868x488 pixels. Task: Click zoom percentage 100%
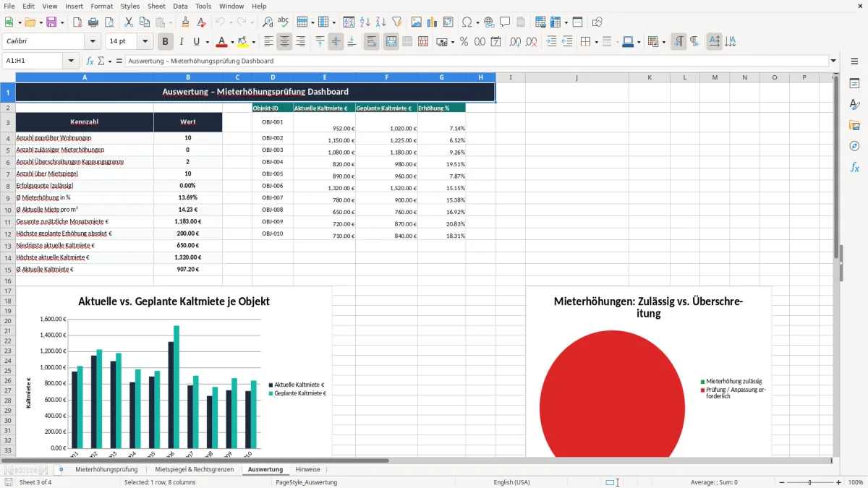[x=855, y=482]
